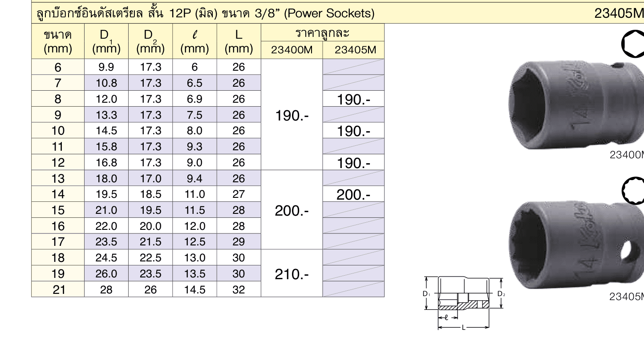Click ℓ value 6.5 in size 7 row

[x=194, y=83]
